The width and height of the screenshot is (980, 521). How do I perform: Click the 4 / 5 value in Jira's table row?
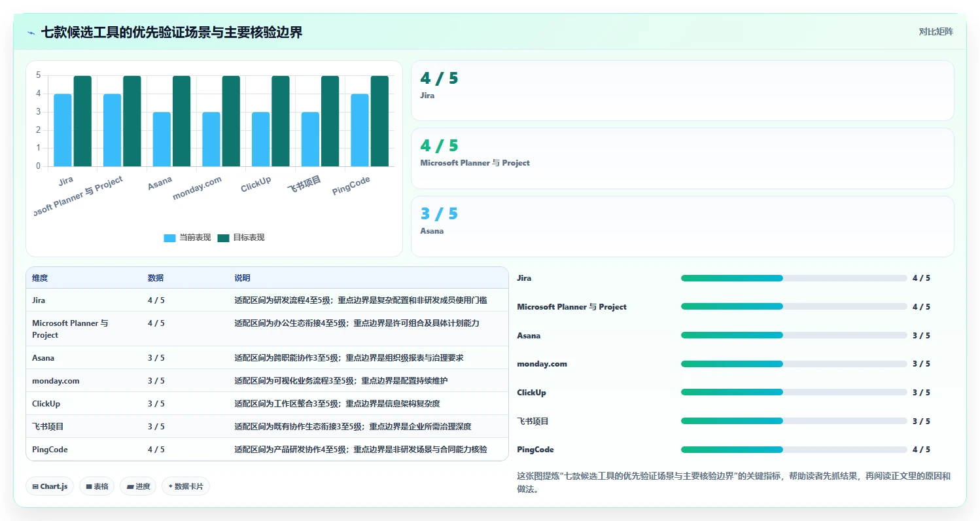156,300
